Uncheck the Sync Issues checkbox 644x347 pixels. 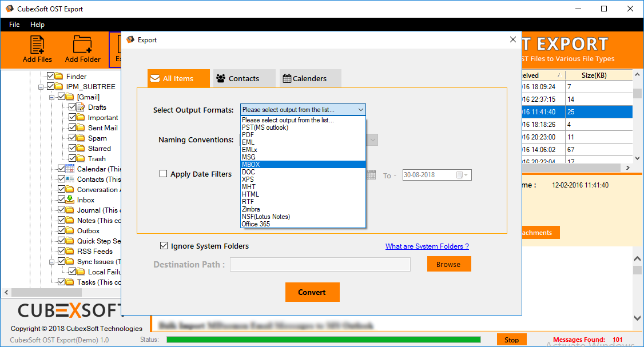[x=62, y=261]
